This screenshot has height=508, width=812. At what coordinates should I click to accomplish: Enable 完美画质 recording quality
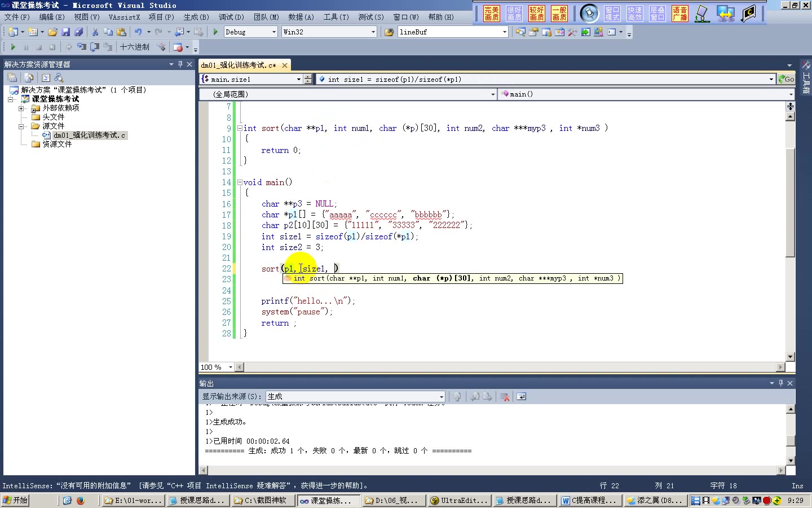491,13
